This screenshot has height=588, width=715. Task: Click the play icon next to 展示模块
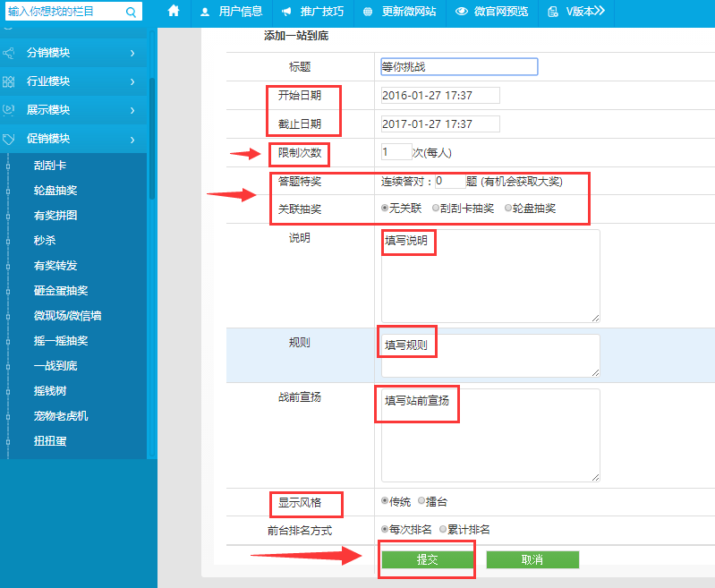point(9,110)
